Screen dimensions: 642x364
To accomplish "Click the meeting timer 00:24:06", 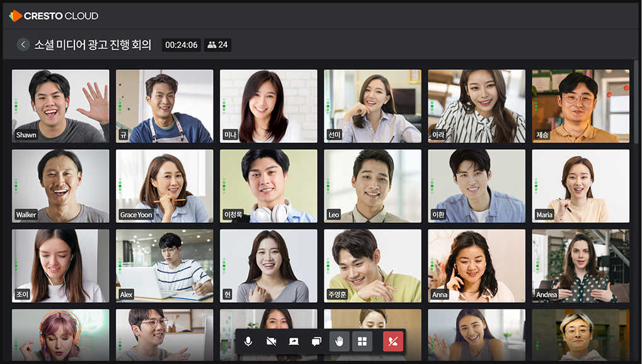I will [x=181, y=45].
